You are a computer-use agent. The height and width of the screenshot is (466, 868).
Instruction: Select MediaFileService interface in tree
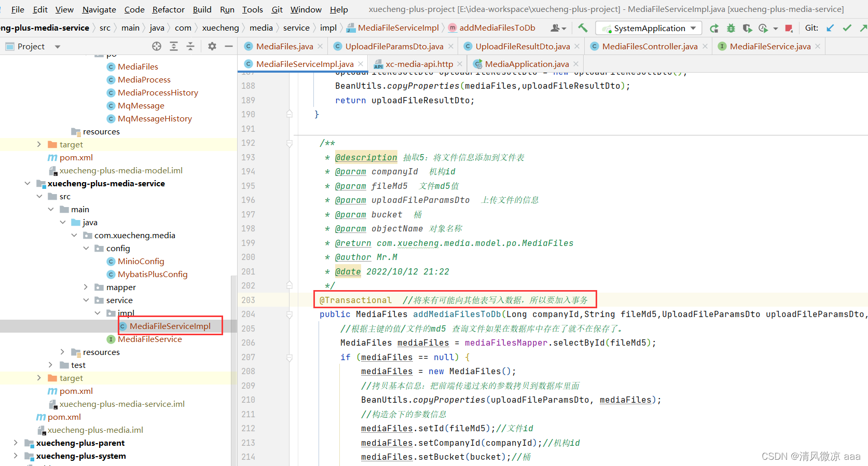coord(149,339)
